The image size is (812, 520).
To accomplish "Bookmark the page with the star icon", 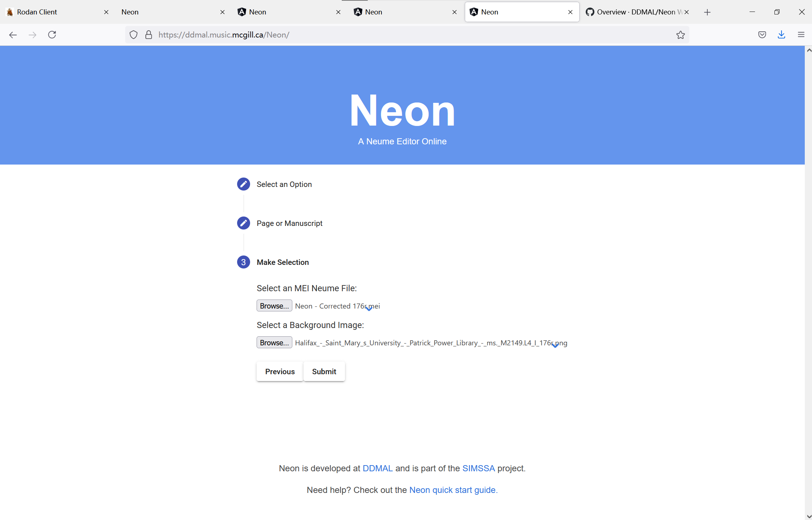I will coord(680,35).
